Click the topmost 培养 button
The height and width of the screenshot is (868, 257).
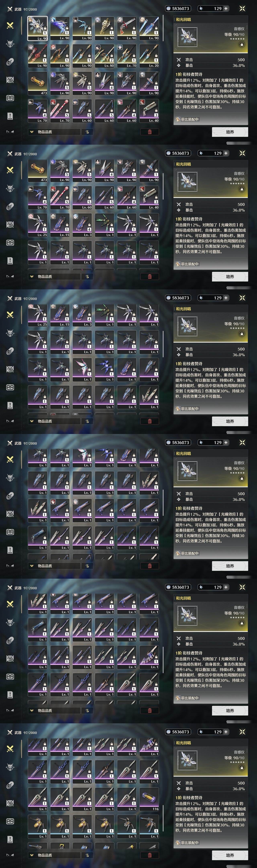230,132
